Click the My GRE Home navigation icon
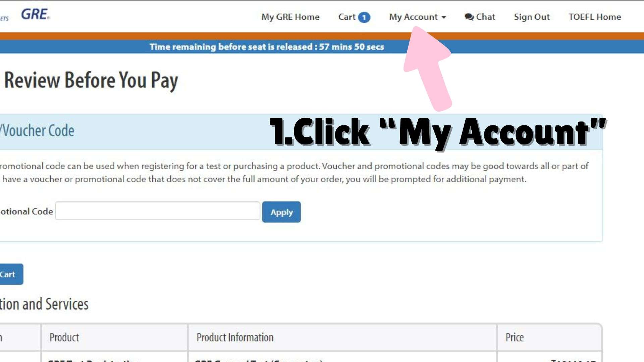Screen dimensions: 644x362 pos(290,17)
